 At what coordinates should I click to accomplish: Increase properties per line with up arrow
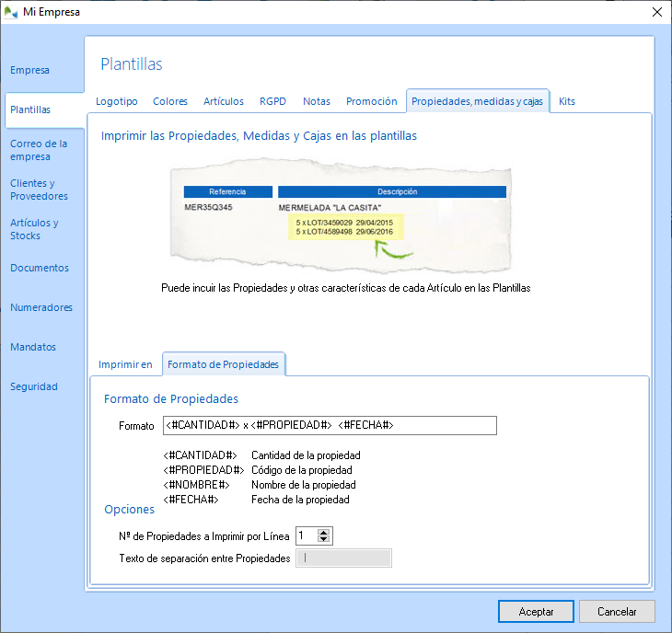323,533
